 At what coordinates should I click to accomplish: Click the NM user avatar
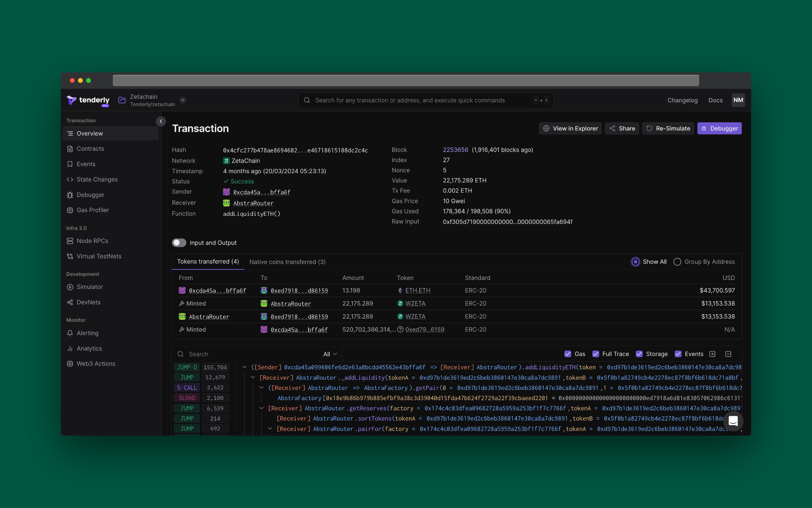pyautogui.click(x=738, y=100)
